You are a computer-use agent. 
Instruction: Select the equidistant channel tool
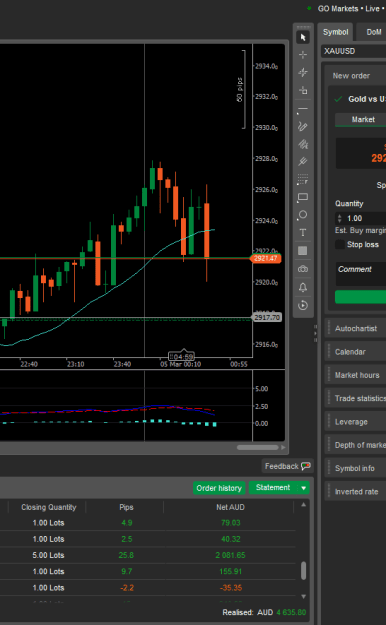303,144
